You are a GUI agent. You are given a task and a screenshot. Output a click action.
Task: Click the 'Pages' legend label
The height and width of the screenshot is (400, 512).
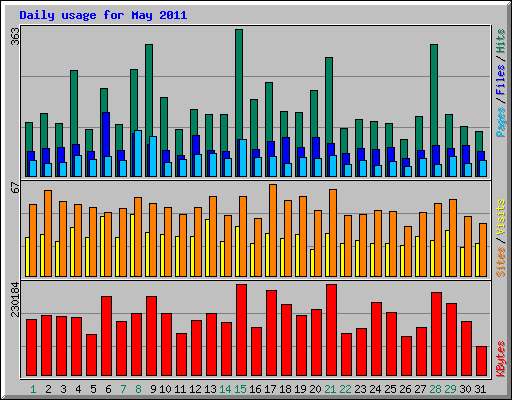pyautogui.click(x=501, y=122)
